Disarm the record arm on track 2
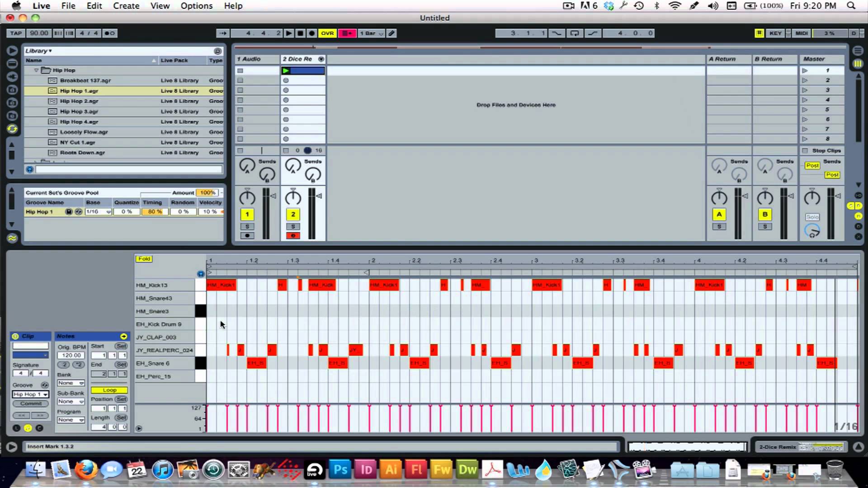This screenshot has height=488, width=868. coord(293,235)
